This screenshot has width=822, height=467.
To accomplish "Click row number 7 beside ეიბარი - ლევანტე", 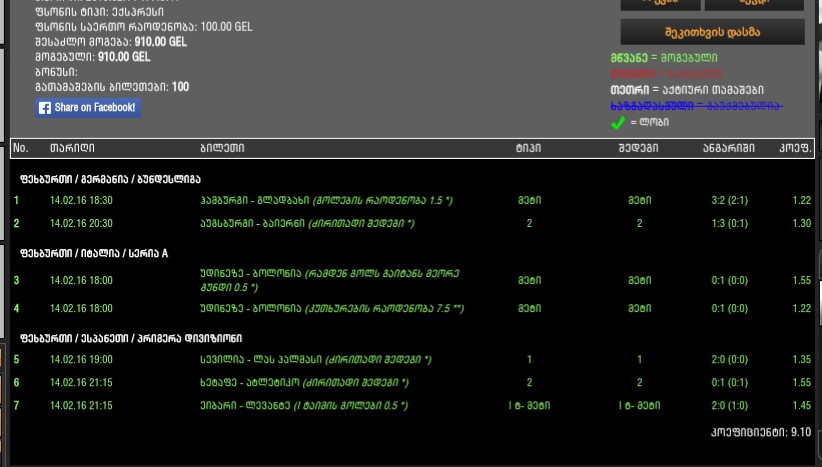I will click(x=16, y=406).
